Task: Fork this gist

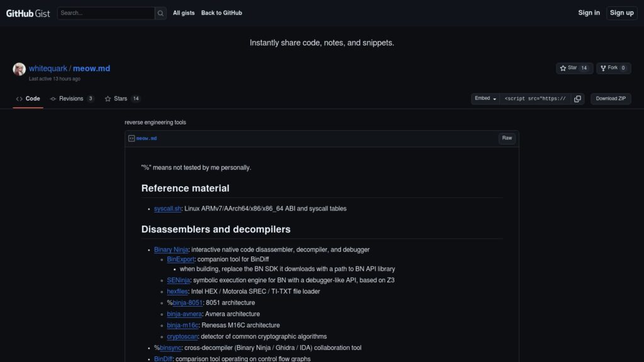Action: pos(613,68)
